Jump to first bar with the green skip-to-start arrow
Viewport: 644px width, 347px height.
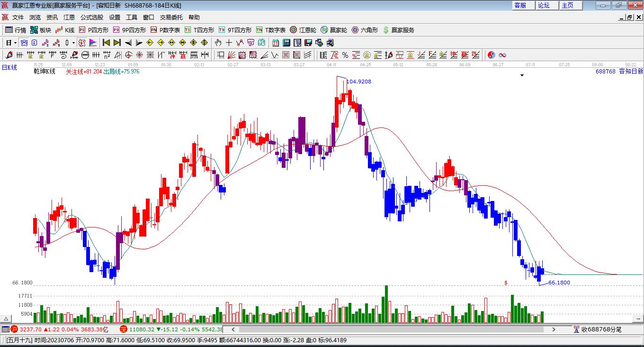pyautogui.click(x=106, y=43)
